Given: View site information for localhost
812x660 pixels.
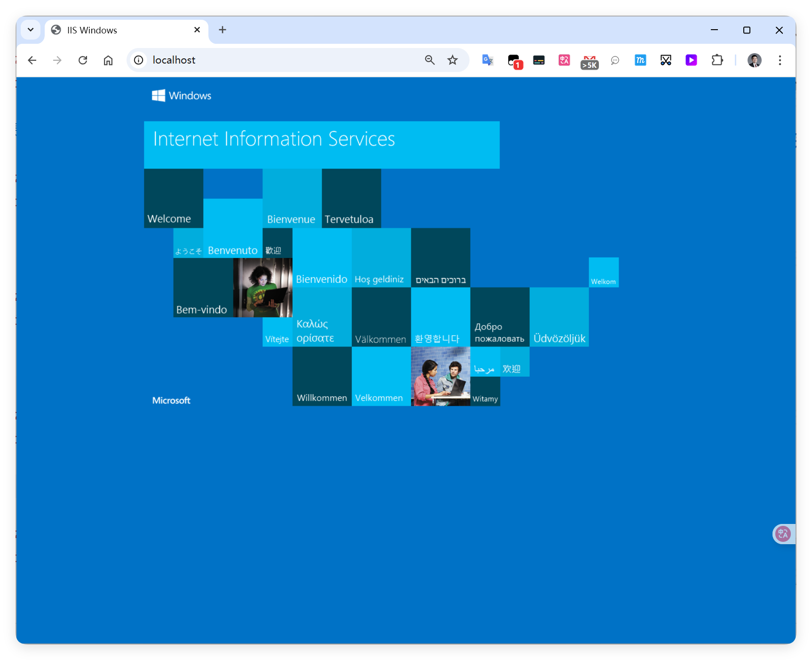Looking at the screenshot, I should [x=139, y=60].
